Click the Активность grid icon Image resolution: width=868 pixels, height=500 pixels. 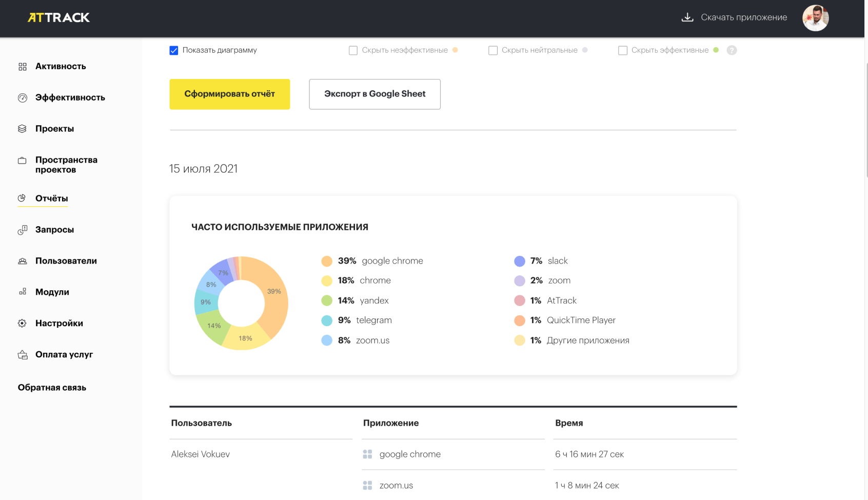[x=23, y=67]
